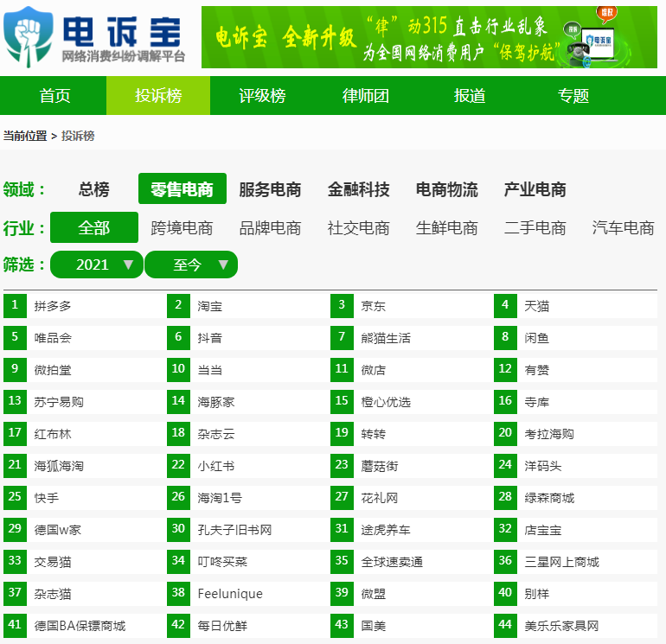Open rank 24 洋码头 entry
Image resolution: width=666 pixels, height=644 pixels.
click(575, 466)
